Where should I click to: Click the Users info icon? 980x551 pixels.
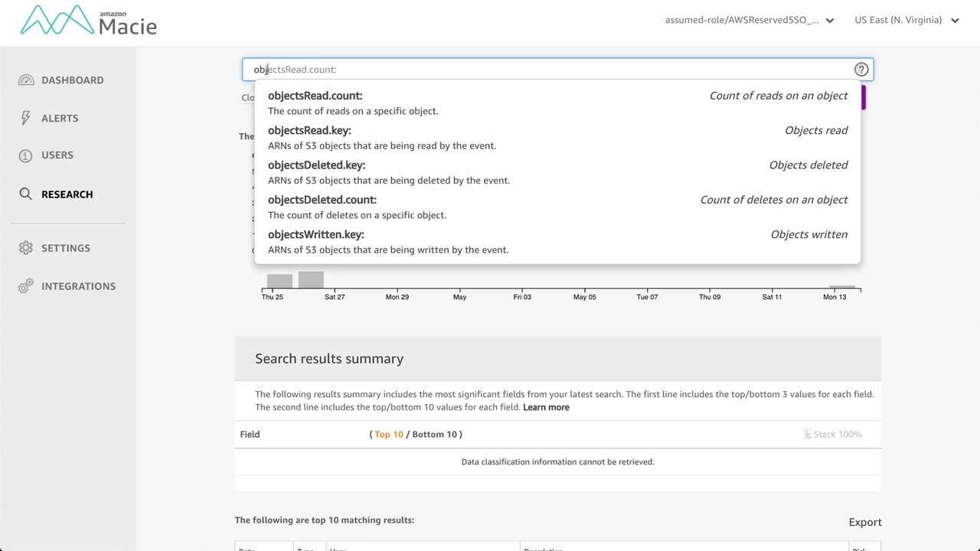[26, 155]
